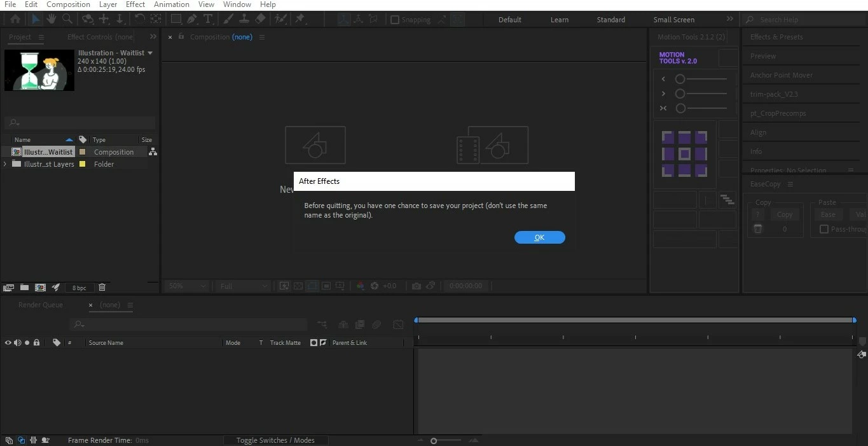Delete selected project item with trash icon
The image size is (868, 446).
pos(102,288)
